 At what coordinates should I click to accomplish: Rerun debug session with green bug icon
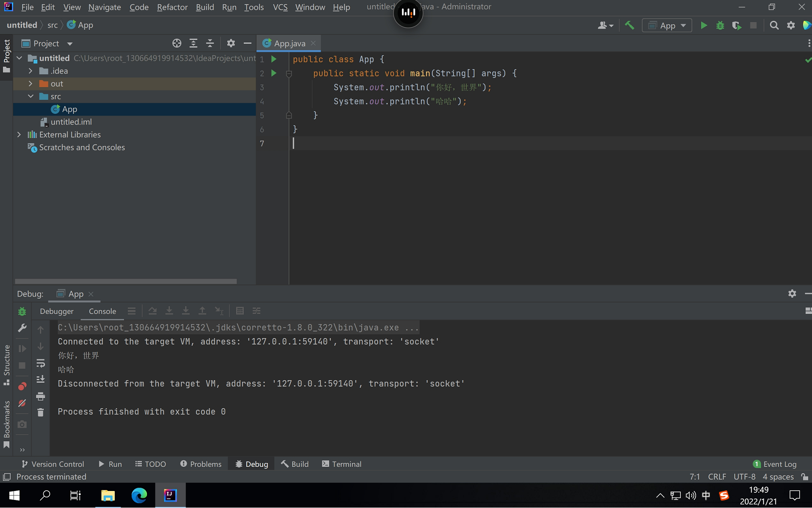pyautogui.click(x=22, y=311)
